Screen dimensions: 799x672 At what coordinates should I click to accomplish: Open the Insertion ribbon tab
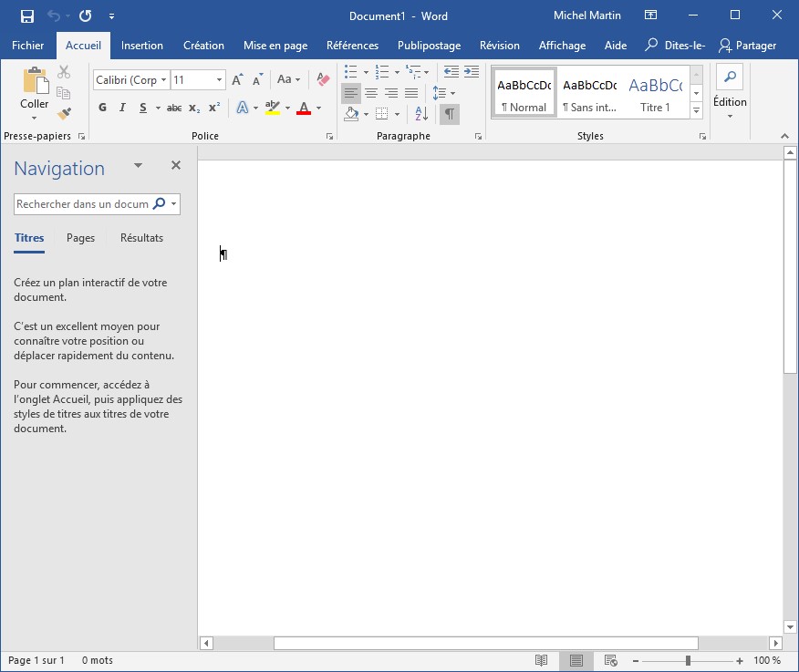(142, 46)
